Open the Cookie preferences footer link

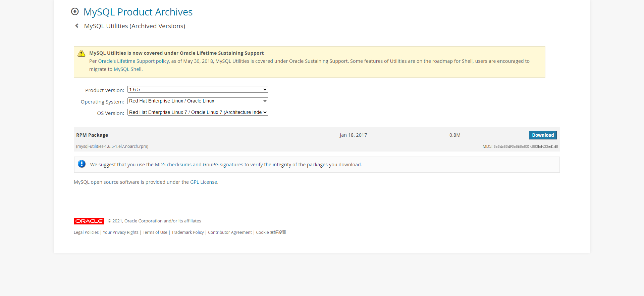[x=271, y=232]
